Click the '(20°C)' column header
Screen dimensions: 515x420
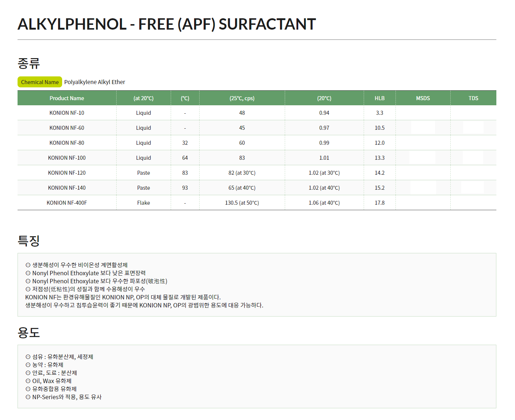[324, 98]
